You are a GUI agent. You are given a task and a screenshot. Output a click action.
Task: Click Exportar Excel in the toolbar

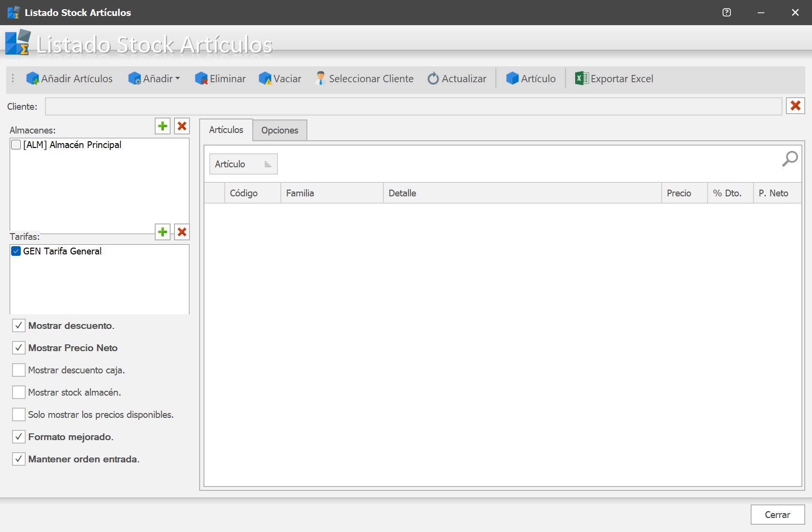click(x=614, y=78)
